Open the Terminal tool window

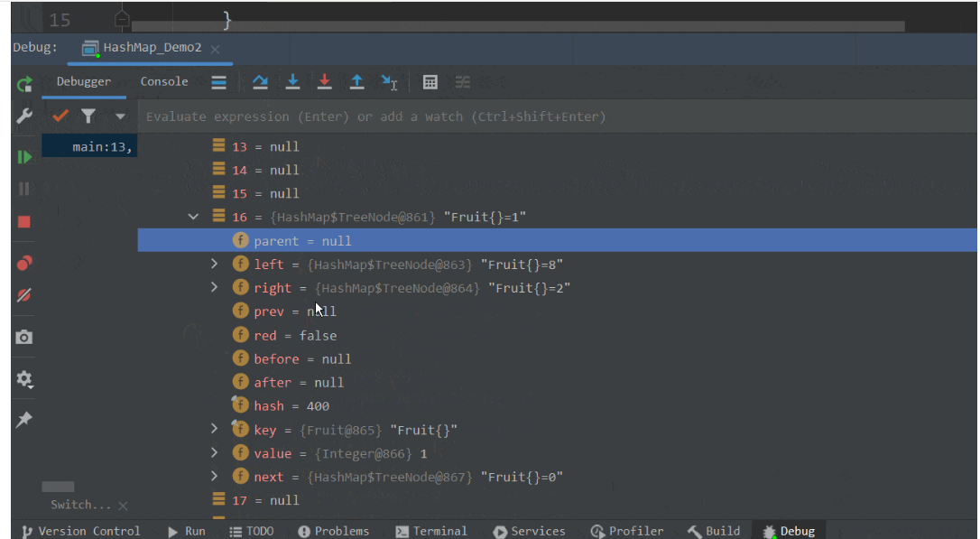click(x=431, y=531)
